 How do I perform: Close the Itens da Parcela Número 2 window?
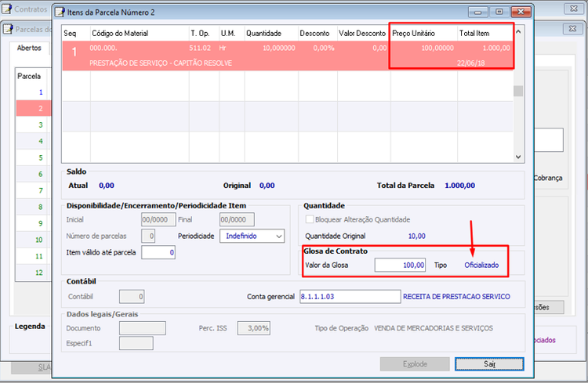(x=521, y=12)
